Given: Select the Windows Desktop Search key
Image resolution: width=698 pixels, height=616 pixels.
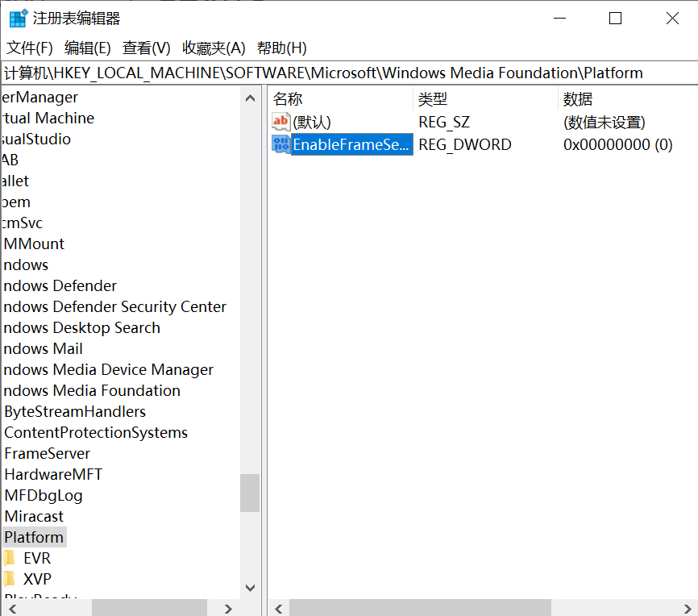Looking at the screenshot, I should tap(81, 328).
